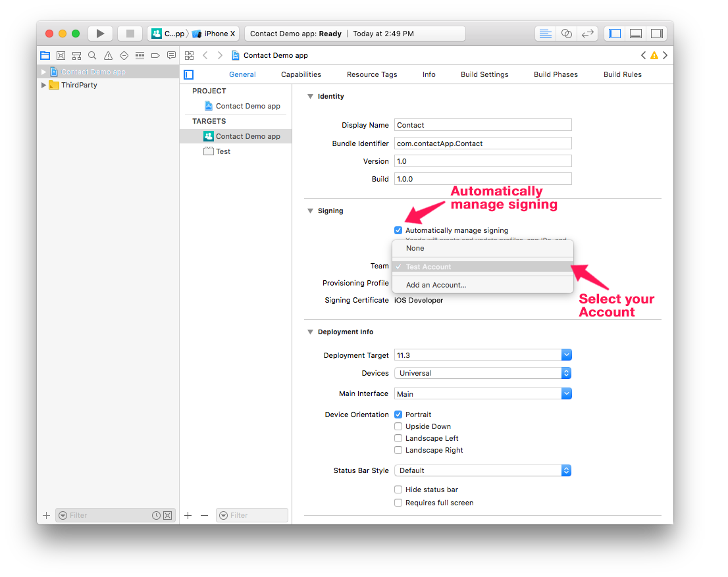Open the test navigator
This screenshot has height=577, width=728.
(x=124, y=56)
